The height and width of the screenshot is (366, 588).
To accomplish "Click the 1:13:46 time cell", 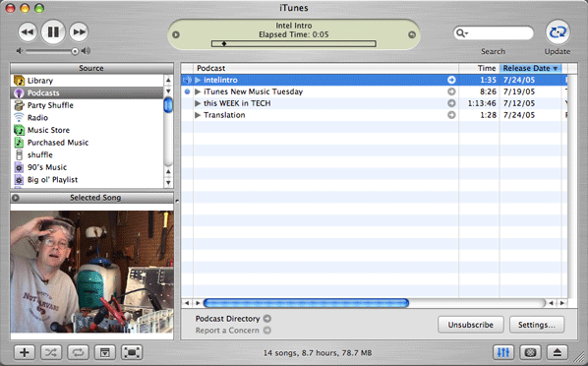I will click(x=482, y=103).
